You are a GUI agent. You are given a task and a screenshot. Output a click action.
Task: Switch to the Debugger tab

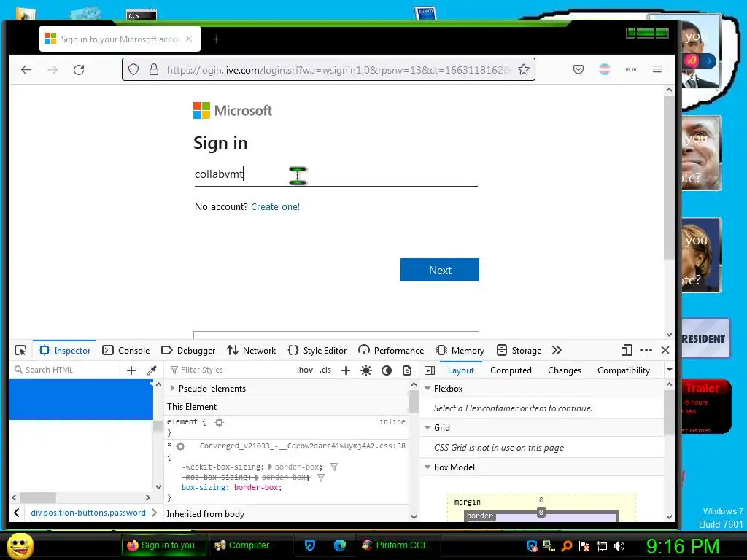(x=189, y=351)
